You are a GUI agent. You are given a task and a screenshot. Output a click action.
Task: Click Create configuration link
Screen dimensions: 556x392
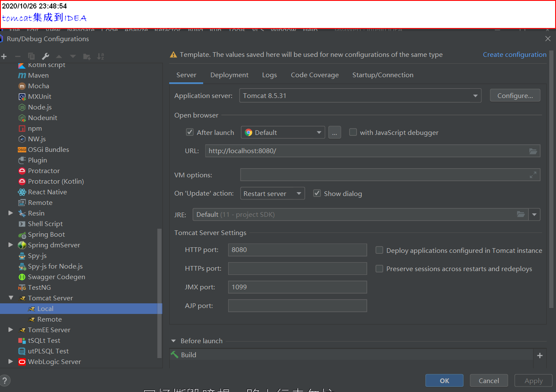514,54
